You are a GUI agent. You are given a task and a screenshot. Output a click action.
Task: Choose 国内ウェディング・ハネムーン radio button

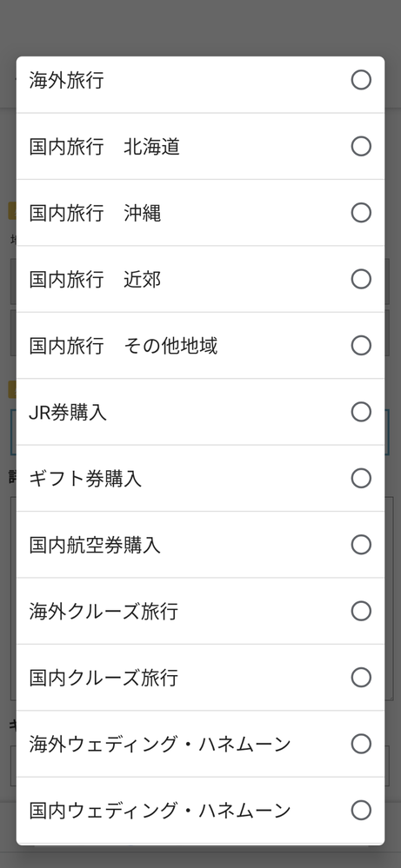tap(361, 811)
